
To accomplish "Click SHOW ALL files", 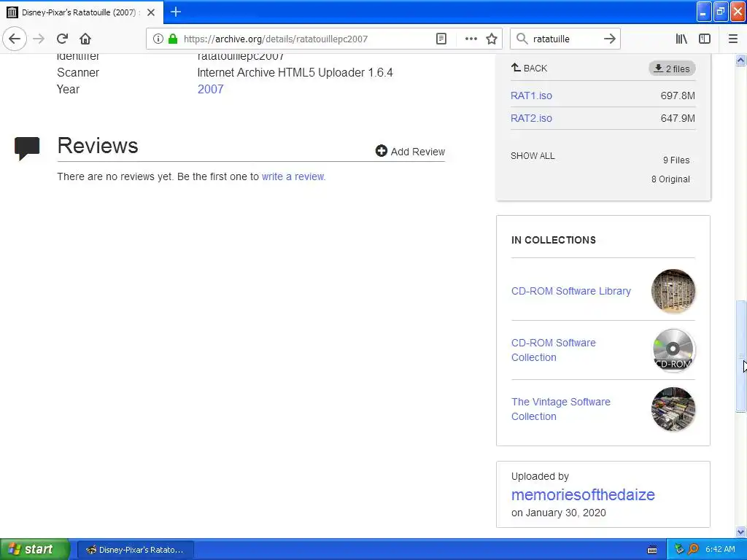I will tap(533, 156).
